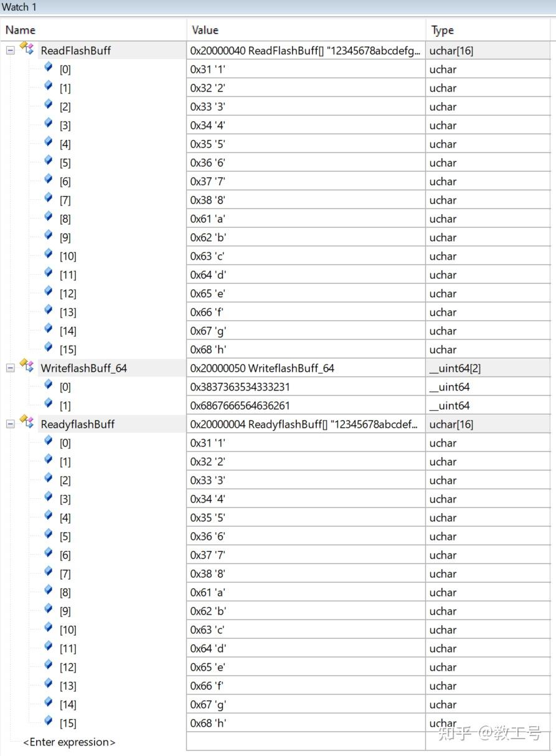This screenshot has height=756, width=556.
Task: Click the member icon of ReadFlashBuff [0]
Action: 49,68
